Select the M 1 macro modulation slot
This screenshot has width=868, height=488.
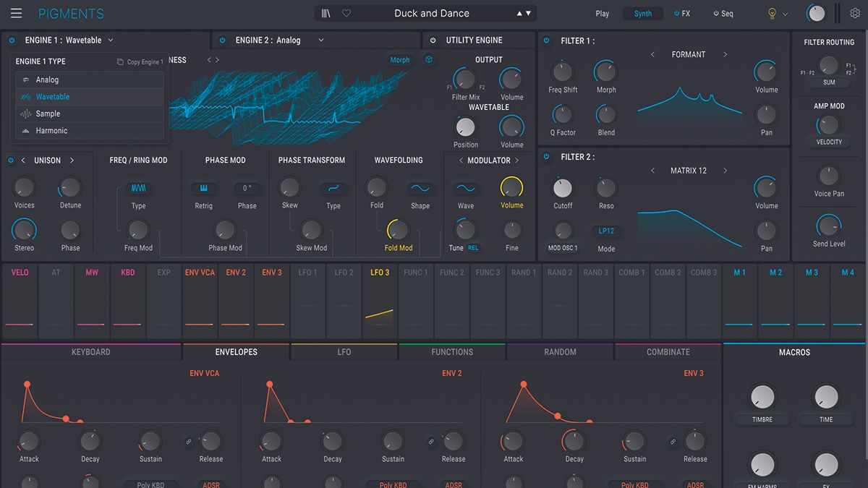coord(739,301)
